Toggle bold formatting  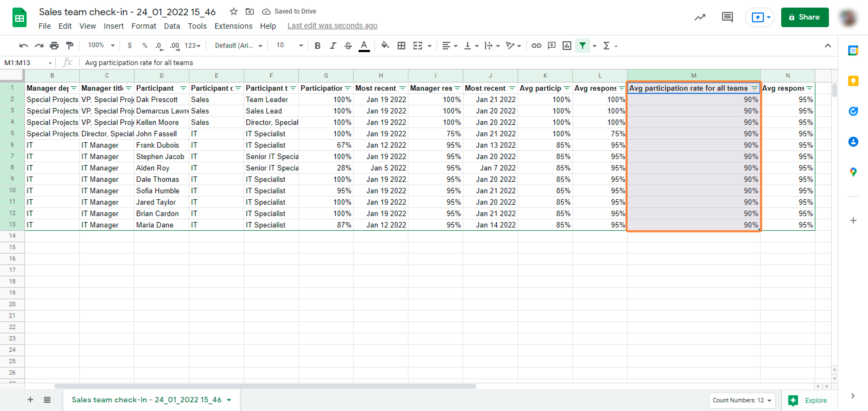point(317,46)
